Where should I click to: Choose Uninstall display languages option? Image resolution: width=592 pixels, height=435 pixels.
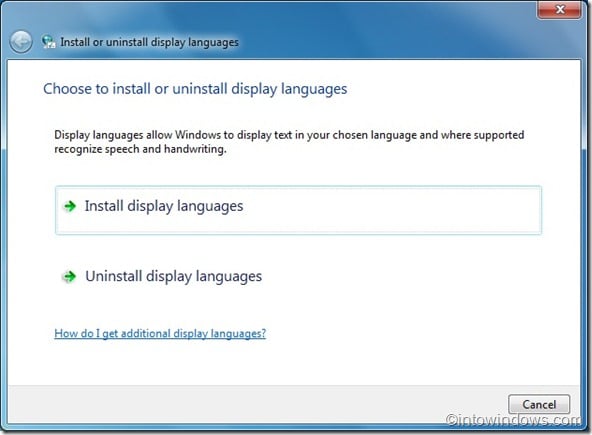click(298, 276)
